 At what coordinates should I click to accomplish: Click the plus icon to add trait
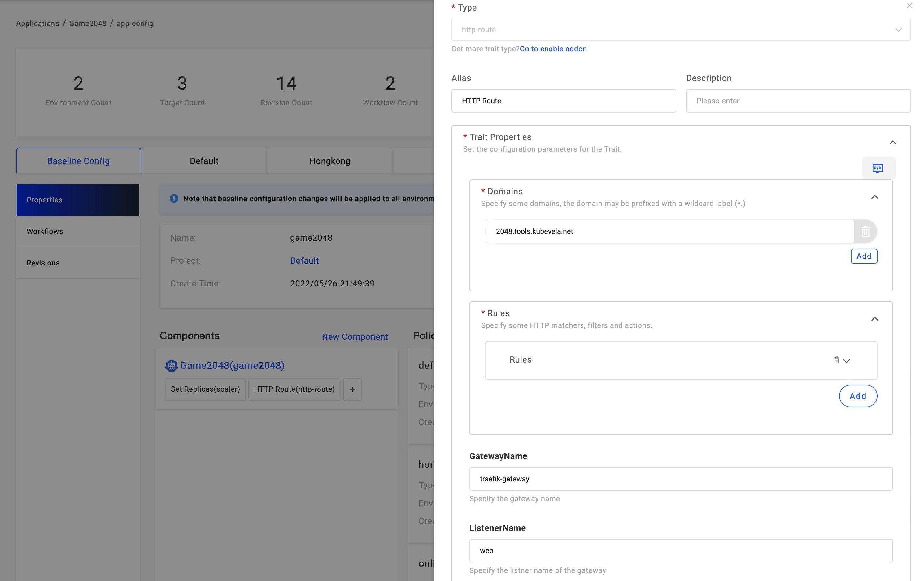pyautogui.click(x=352, y=389)
